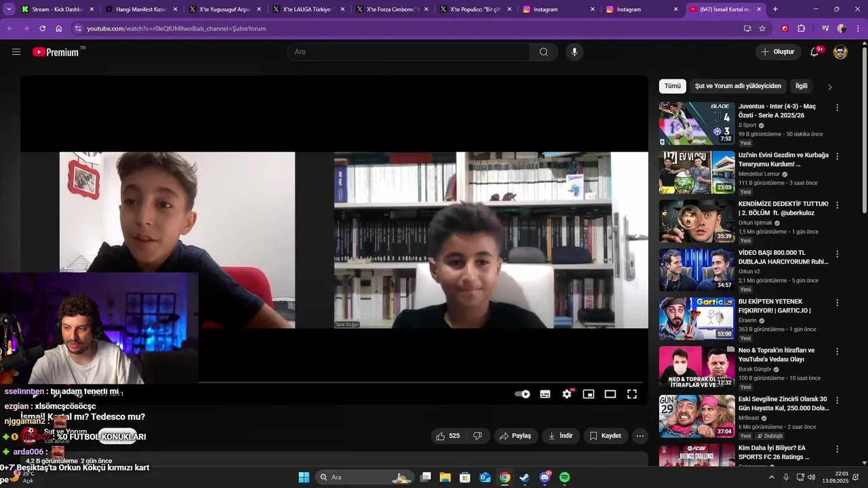Viewport: 868px width, 488px height.
Task: Start voice search with microphone icon
Action: coord(574,52)
